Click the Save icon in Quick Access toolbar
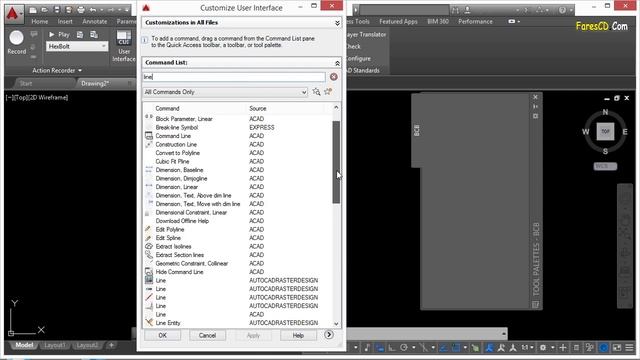640x360 pixels. pos(57,10)
